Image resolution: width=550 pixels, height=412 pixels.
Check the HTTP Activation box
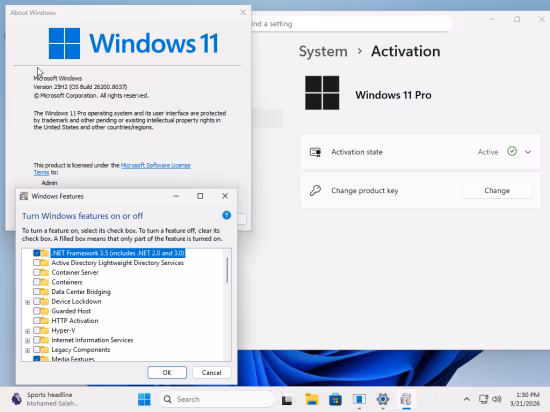coord(36,320)
